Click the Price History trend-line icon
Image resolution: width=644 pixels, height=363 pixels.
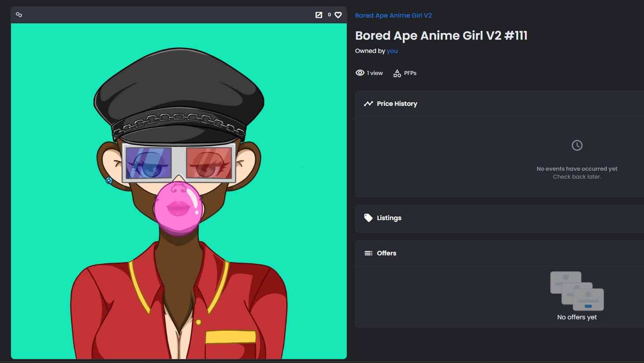coord(368,104)
